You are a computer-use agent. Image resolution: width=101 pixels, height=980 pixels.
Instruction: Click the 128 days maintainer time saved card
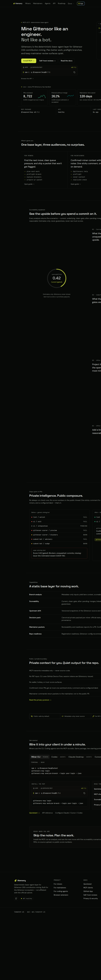click(89, 97)
